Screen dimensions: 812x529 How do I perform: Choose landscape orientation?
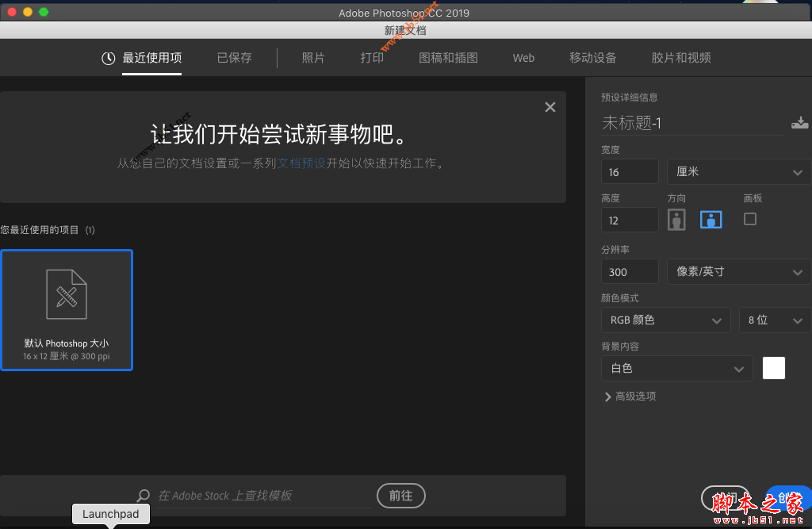tap(711, 220)
